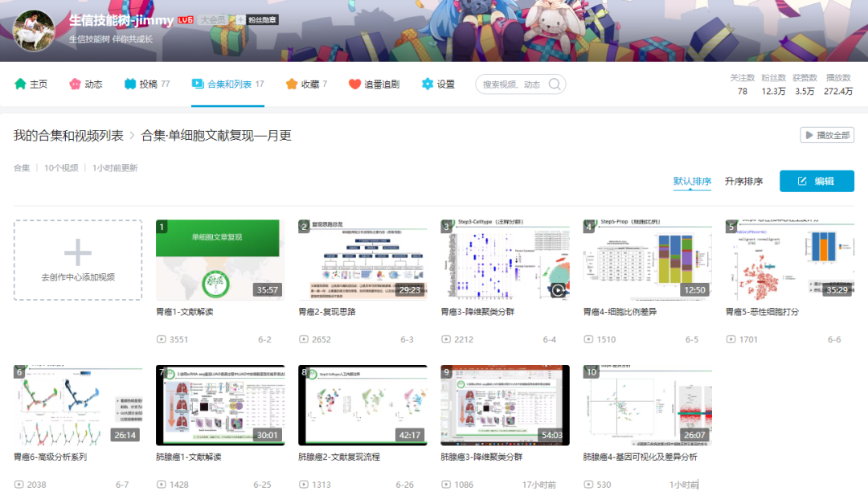Open thumbnail of 胃癌2-复现思路 video
Image resolution: width=868 pixels, height=504 pixels.
362,260
